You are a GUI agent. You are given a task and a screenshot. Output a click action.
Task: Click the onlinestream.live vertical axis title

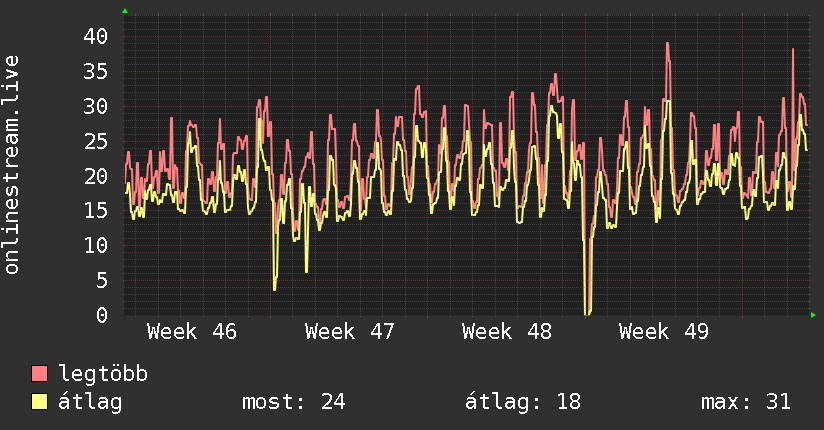click(11, 165)
